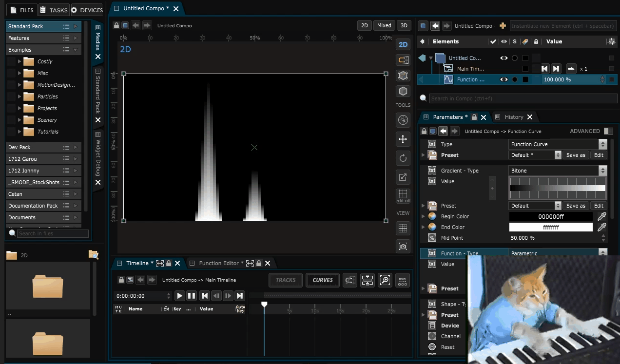Toggle solo on the Function Curve row
The width and height of the screenshot is (620, 364).
515,79
